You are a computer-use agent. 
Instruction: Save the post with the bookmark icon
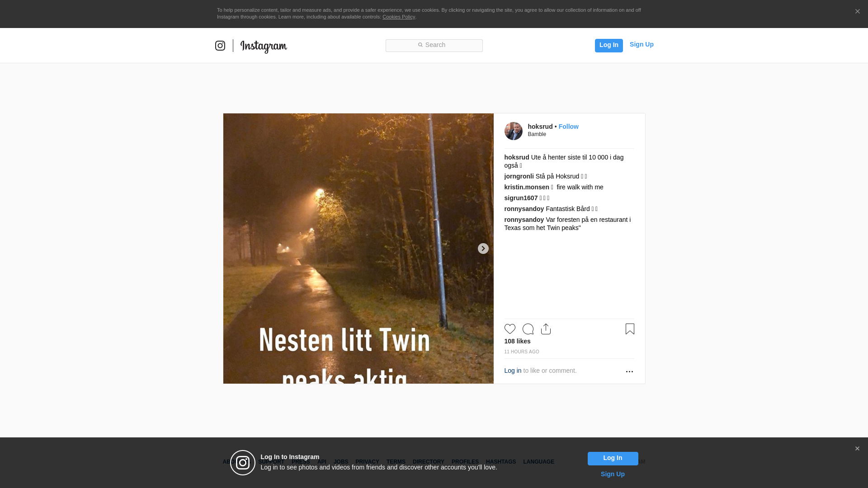630,329
